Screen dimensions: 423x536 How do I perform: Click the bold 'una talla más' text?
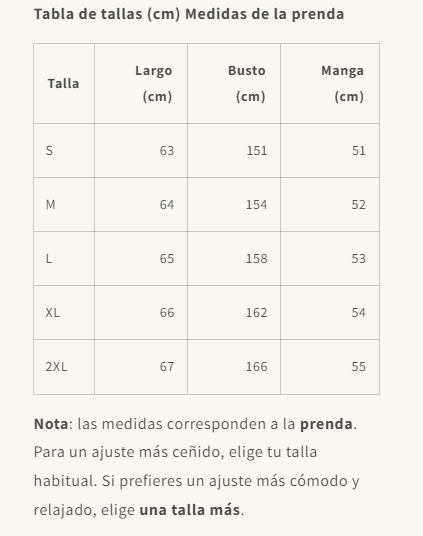click(x=190, y=510)
